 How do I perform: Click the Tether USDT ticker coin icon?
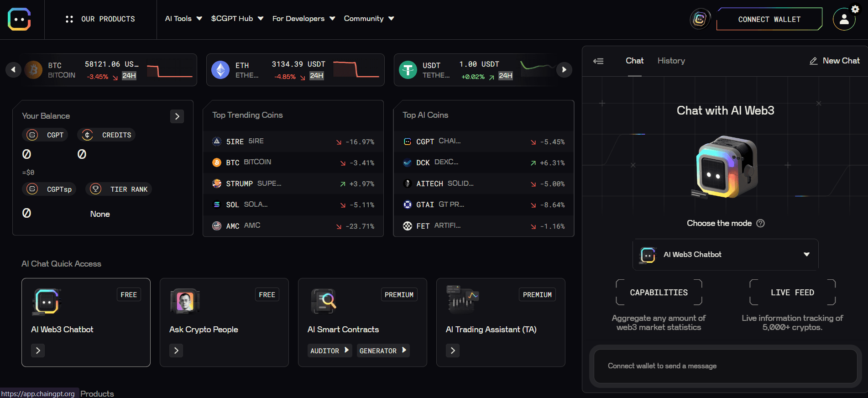(x=408, y=70)
